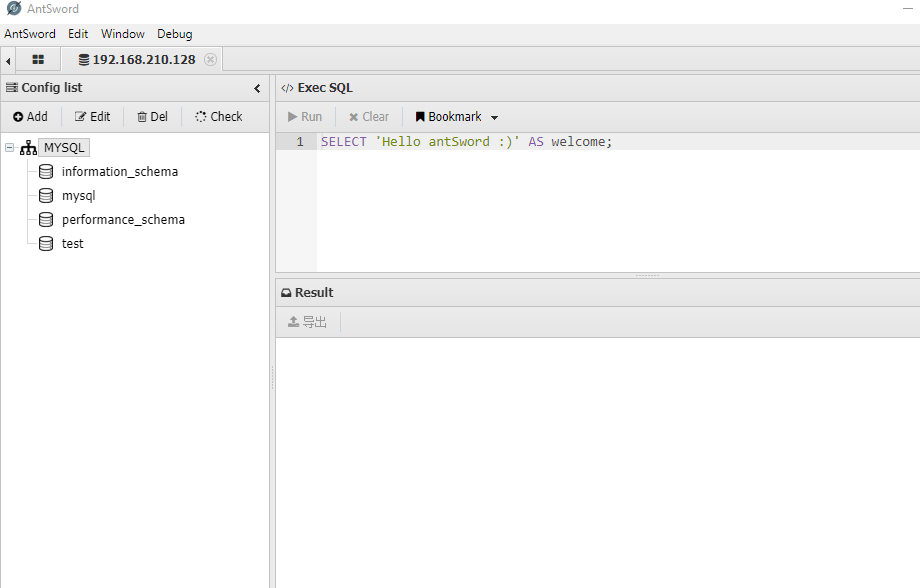Open the home grid tab icon
The image size is (920, 588).
click(38, 59)
